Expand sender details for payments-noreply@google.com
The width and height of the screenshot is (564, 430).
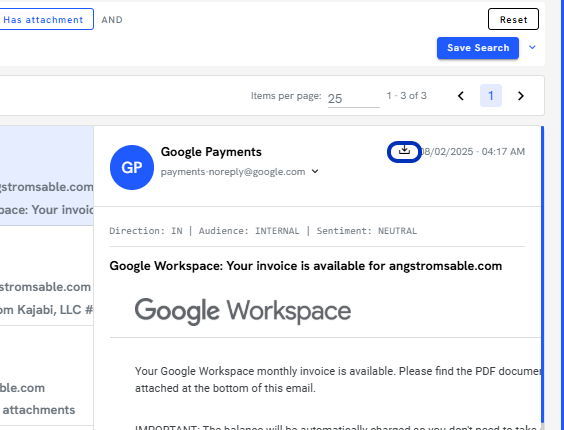(315, 171)
